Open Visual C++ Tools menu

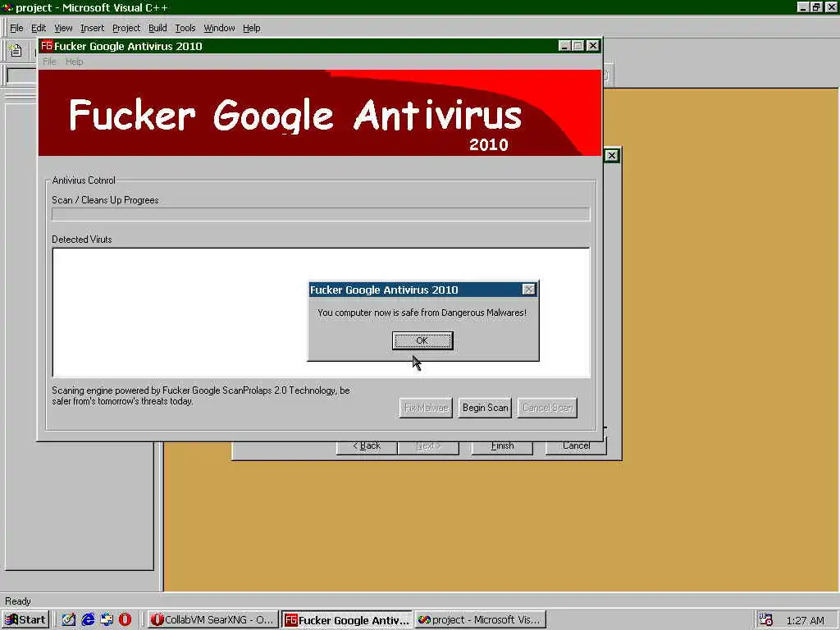pyautogui.click(x=185, y=28)
